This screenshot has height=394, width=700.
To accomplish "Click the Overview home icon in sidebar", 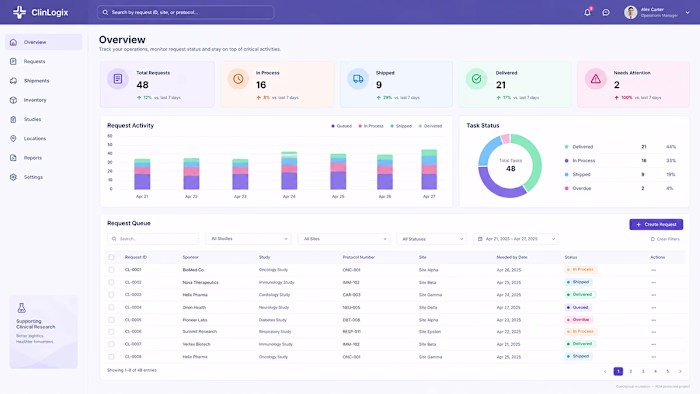I will click(13, 42).
